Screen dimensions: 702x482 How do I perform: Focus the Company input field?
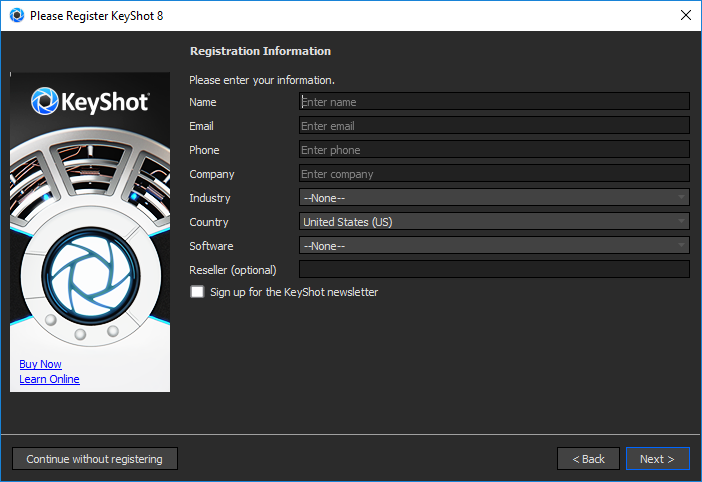[494, 174]
